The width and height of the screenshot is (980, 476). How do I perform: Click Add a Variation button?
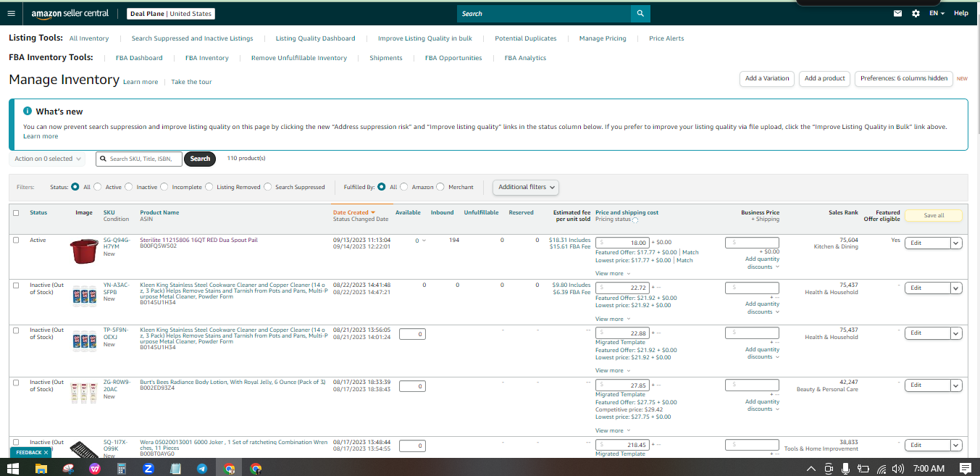767,78
